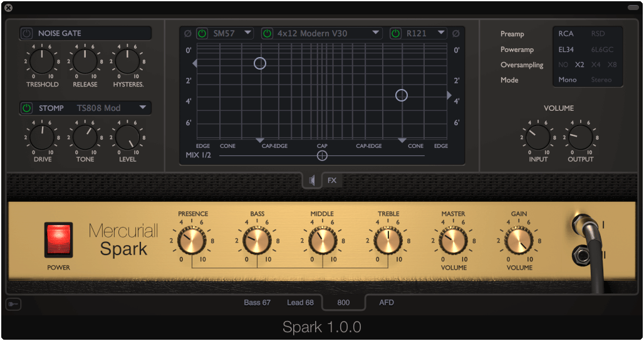This screenshot has width=644, height=341.
Task: Select RCA preamp option
Action: (x=566, y=34)
